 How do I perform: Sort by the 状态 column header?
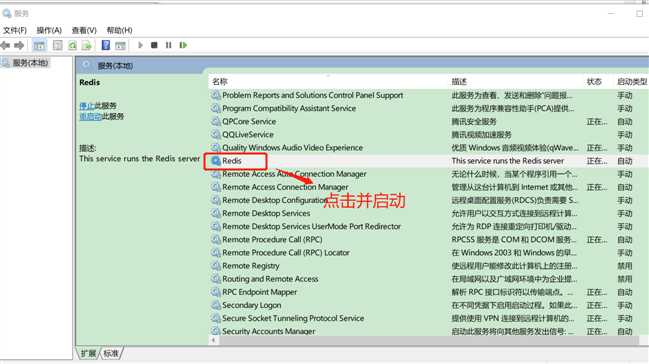pos(594,82)
